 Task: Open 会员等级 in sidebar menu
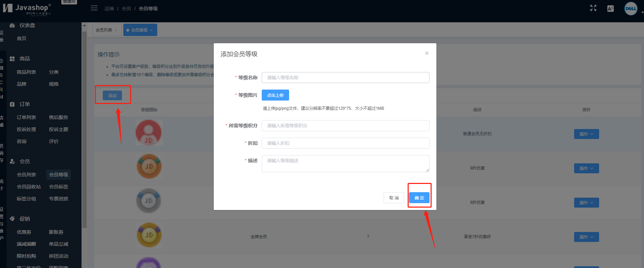59,175
